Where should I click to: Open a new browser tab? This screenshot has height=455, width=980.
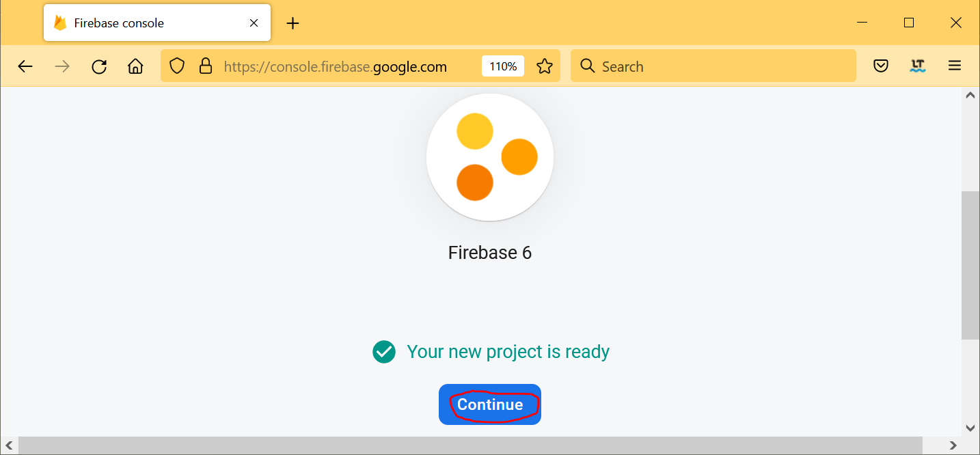(x=292, y=23)
